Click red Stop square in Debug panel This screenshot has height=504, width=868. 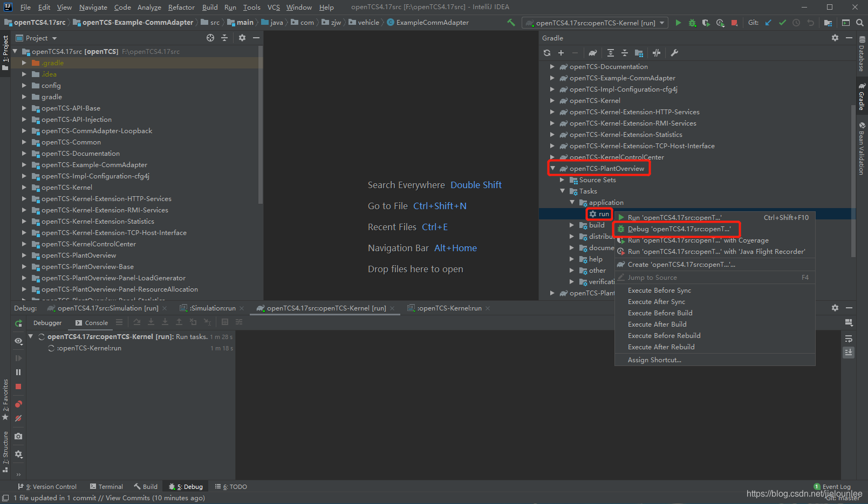(18, 386)
